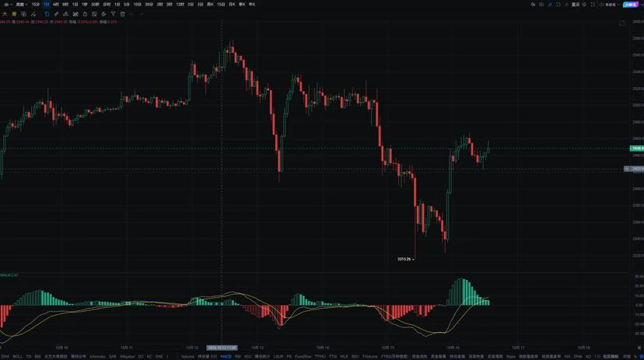Switch timeframe to 10分
Viewport: 644px width, 360px height.
coord(137,4)
